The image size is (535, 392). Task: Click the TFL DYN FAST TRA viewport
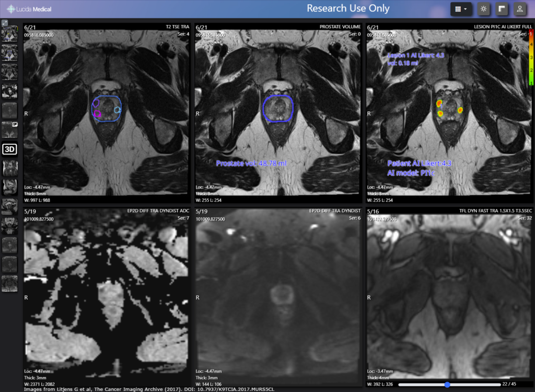click(x=449, y=293)
